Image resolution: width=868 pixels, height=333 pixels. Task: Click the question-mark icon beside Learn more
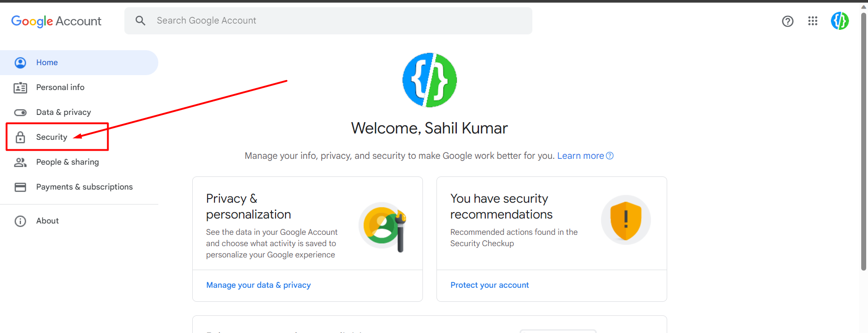click(610, 155)
